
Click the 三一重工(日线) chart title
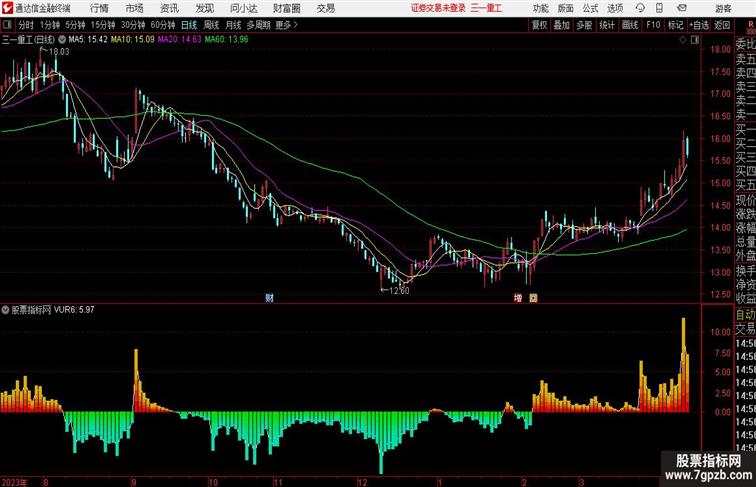click(x=28, y=40)
